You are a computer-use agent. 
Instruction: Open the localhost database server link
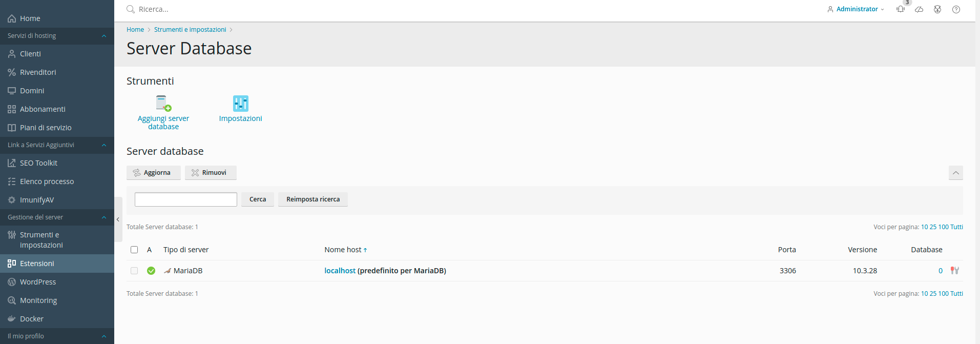[340, 270]
